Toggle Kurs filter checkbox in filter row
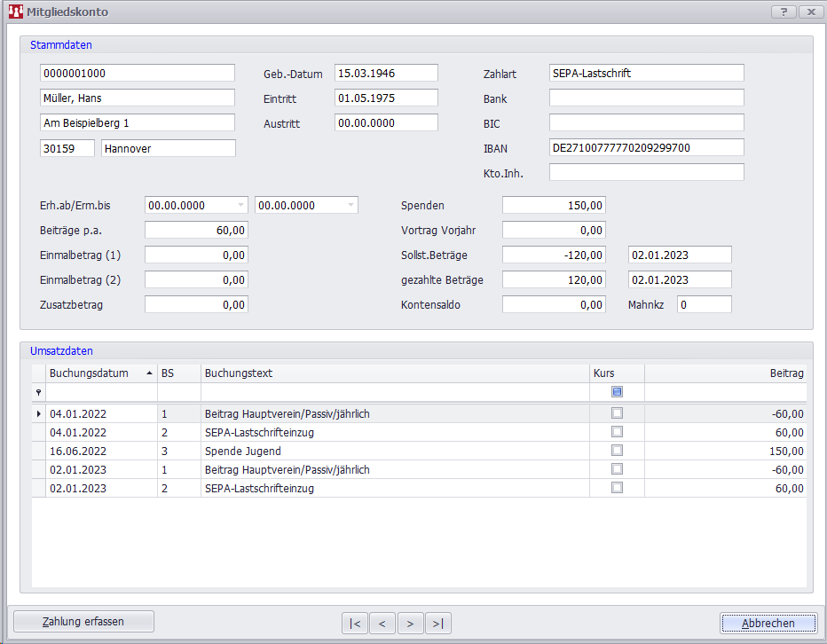This screenshot has height=644, width=827. point(617,392)
